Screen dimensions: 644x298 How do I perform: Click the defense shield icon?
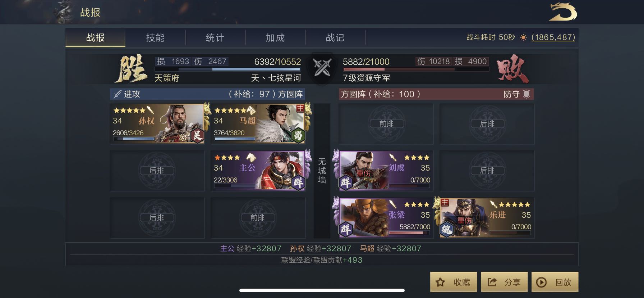(x=526, y=94)
